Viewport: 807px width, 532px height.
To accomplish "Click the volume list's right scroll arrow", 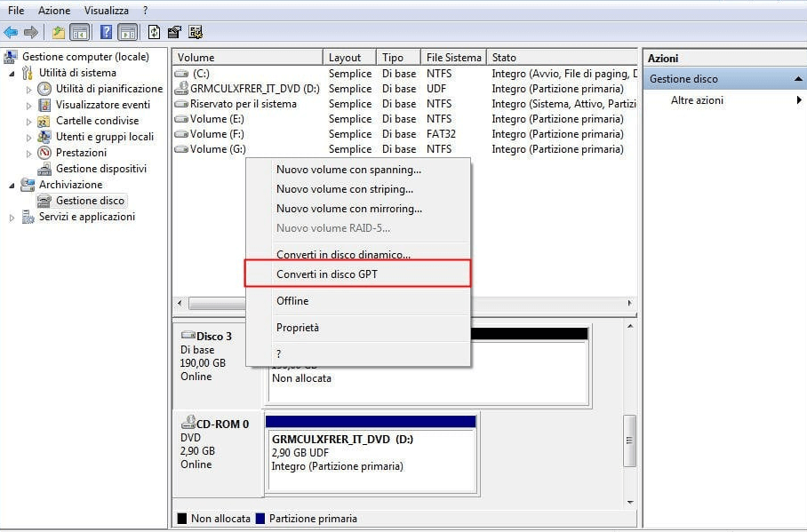I will [x=630, y=303].
